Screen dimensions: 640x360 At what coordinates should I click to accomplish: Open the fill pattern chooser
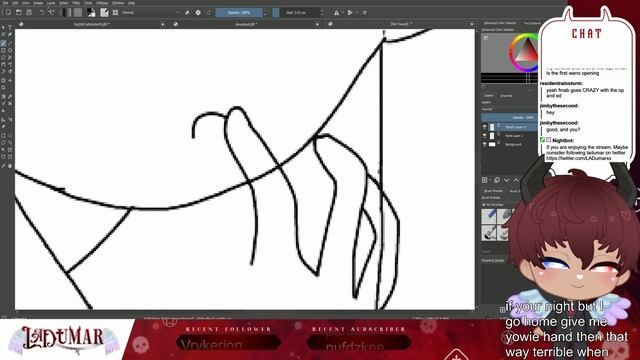coord(78,13)
